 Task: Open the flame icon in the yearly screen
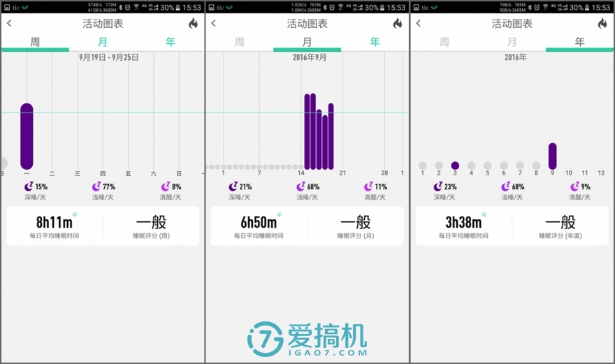click(x=602, y=24)
